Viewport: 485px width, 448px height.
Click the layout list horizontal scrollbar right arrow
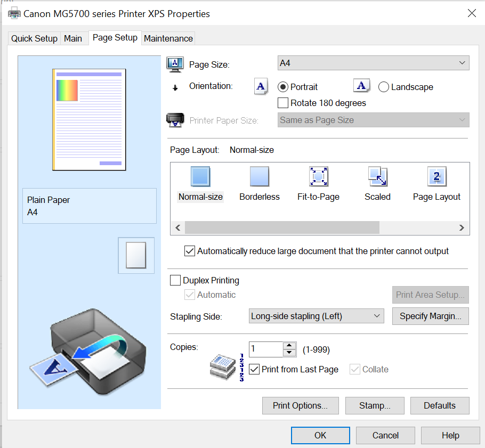(x=462, y=227)
